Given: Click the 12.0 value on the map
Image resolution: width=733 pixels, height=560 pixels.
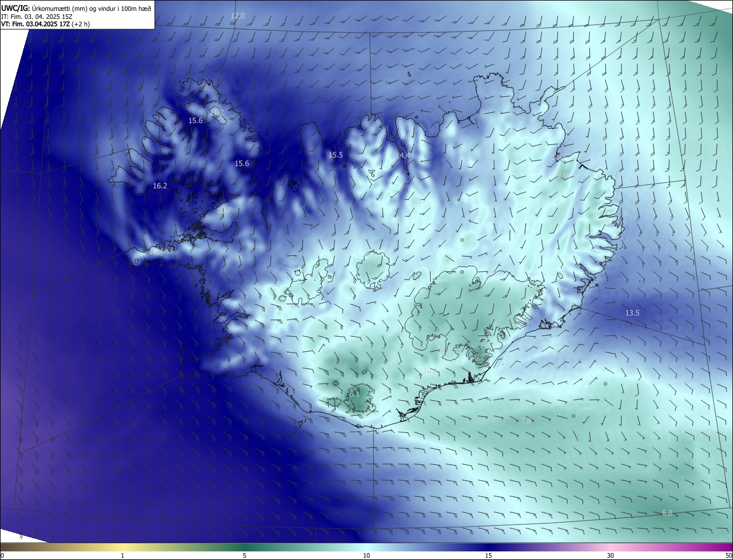Looking at the screenshot, I should (238, 15).
